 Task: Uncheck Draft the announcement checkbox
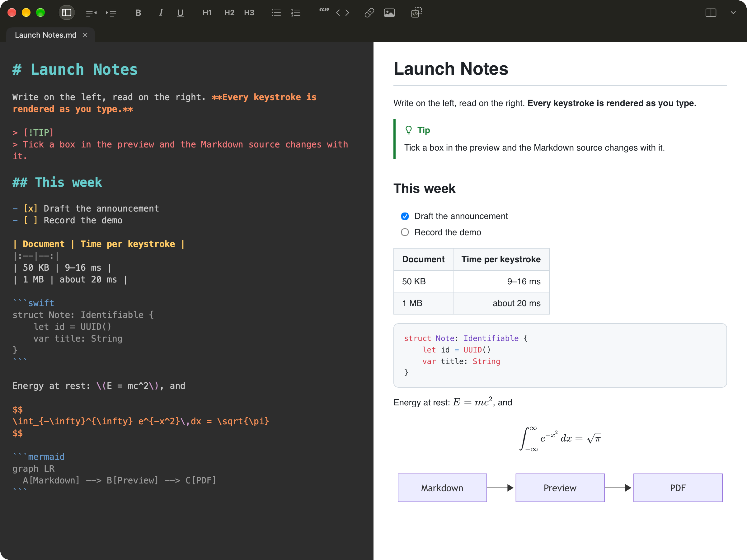click(x=405, y=216)
